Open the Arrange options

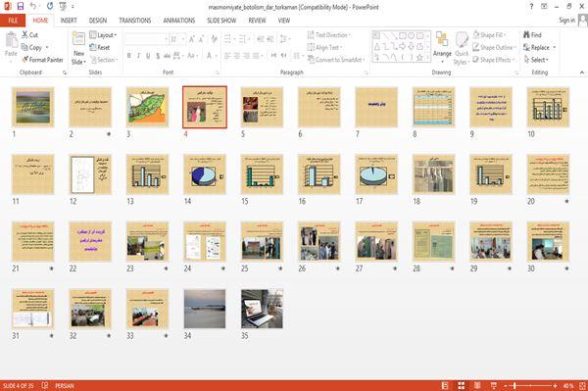pyautogui.click(x=443, y=48)
